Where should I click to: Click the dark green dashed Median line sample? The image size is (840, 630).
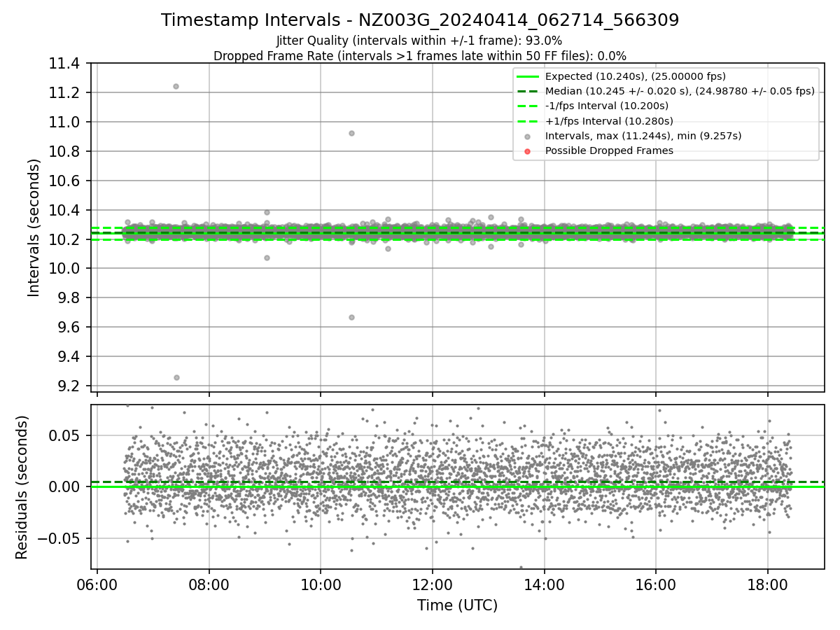[528, 91]
